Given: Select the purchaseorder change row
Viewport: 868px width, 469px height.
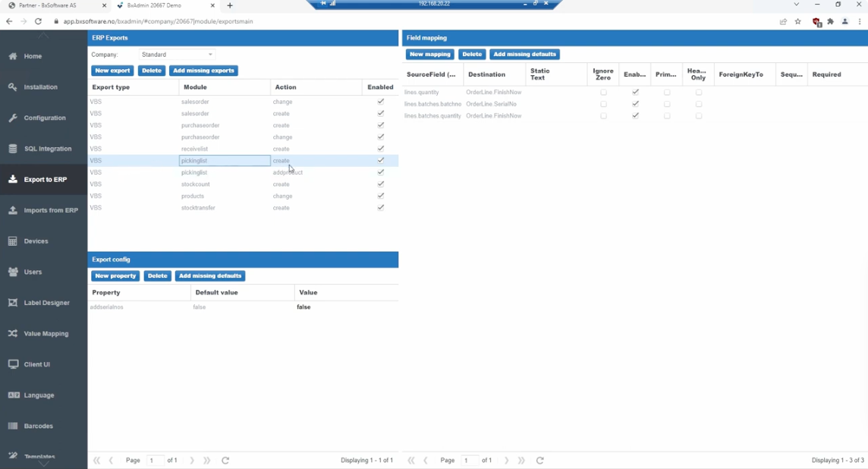Looking at the screenshot, I should pos(243,137).
